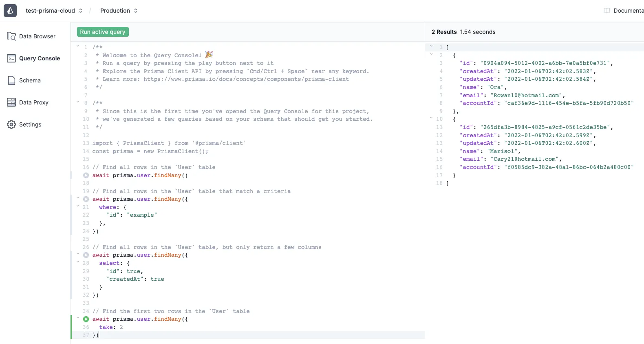The width and height of the screenshot is (644, 344).
Task: Click createdAt value 2022-01-06T02:42:02.583Z
Action: (x=549, y=71)
